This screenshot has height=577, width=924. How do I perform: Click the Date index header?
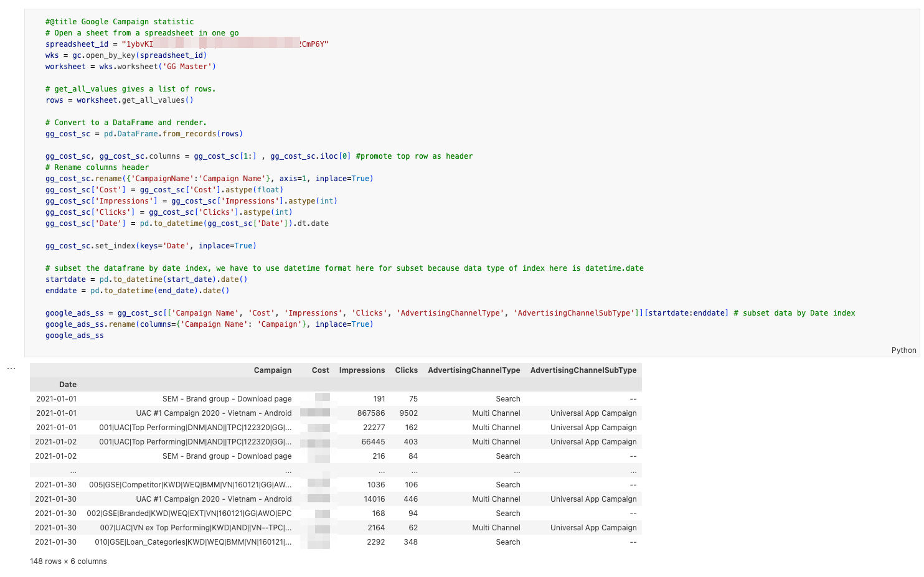point(68,385)
